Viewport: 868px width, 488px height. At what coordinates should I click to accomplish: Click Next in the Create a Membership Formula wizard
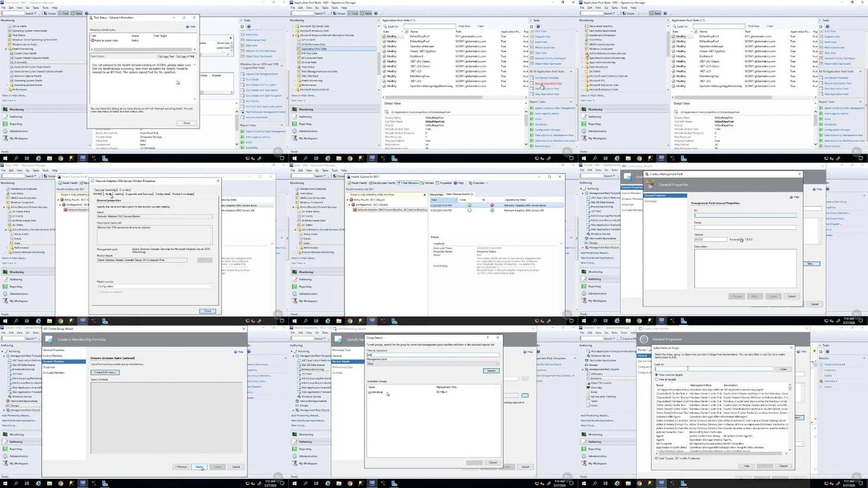199,467
